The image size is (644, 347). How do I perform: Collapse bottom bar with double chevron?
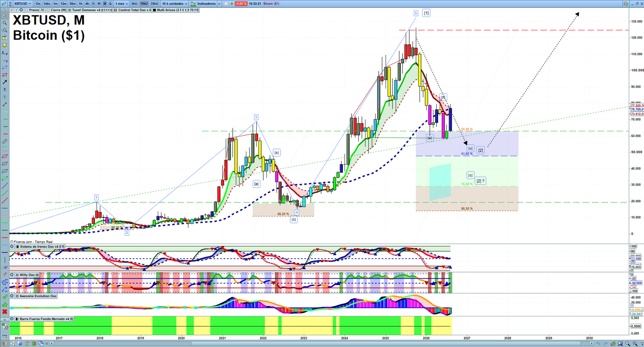[x=47, y=343]
